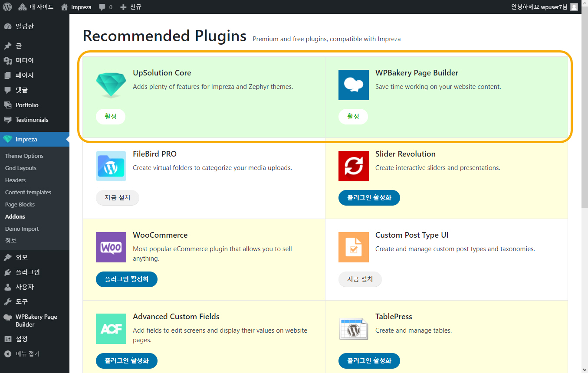Click the 'Create and manage tables.' description
This screenshot has height=373, width=588.
(414, 330)
